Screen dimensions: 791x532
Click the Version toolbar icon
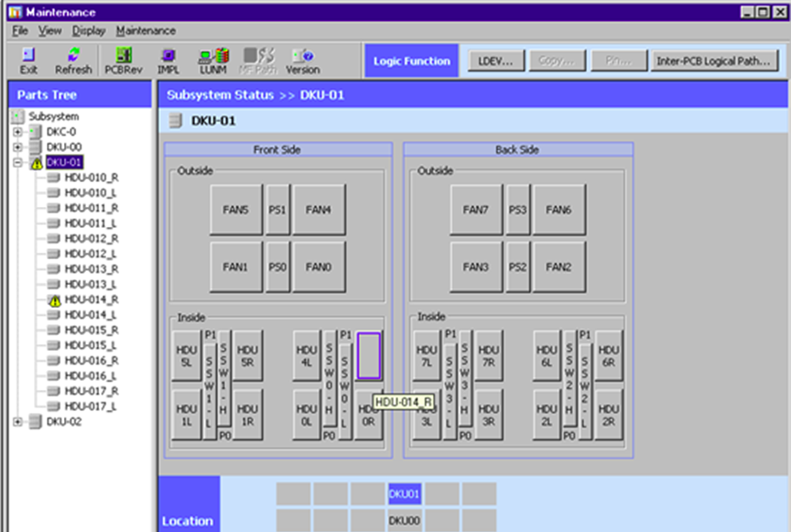302,60
